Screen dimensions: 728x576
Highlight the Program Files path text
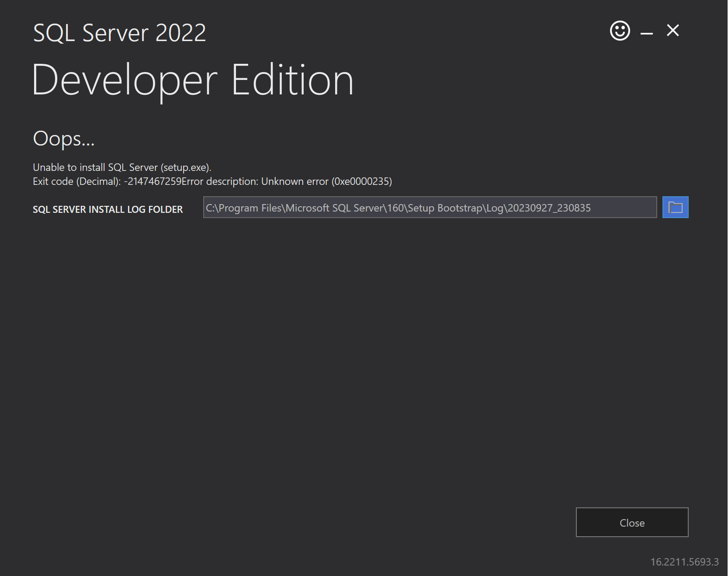[398, 207]
